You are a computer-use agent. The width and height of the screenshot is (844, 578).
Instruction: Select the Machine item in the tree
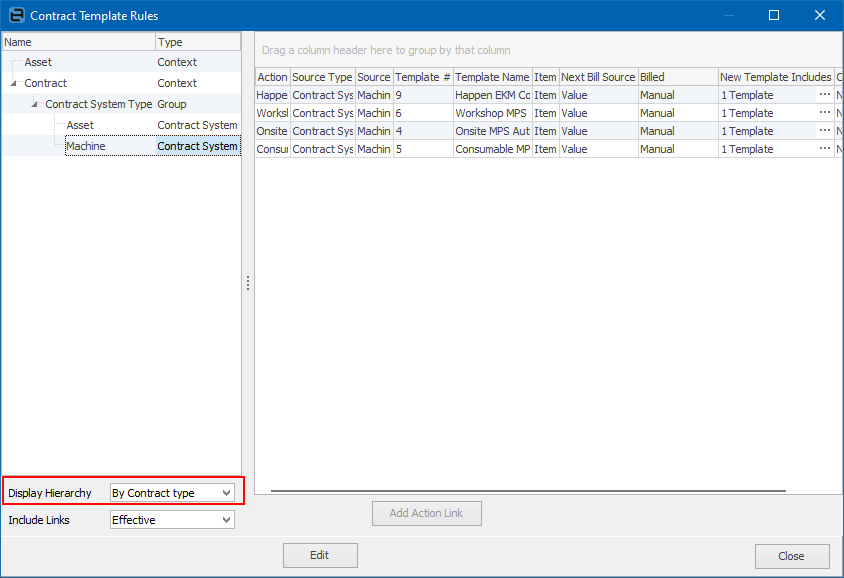coord(86,146)
